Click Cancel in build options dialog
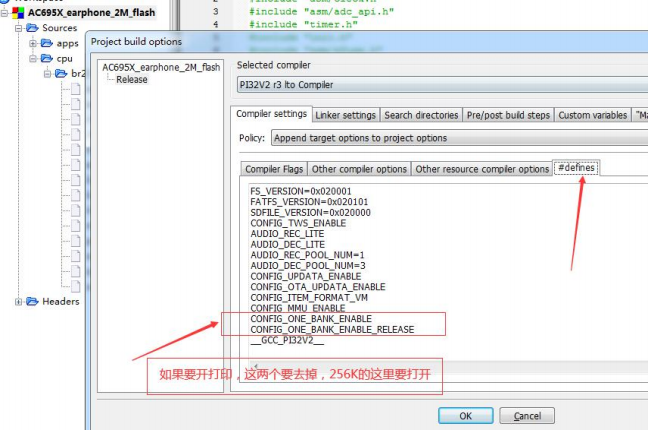The width and height of the screenshot is (648, 430). point(527,416)
